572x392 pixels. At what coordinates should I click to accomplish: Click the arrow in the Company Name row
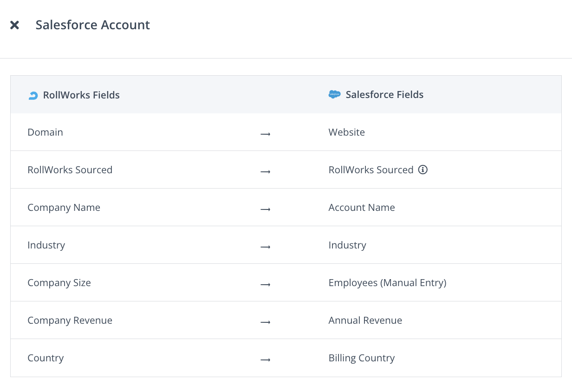pyautogui.click(x=265, y=209)
